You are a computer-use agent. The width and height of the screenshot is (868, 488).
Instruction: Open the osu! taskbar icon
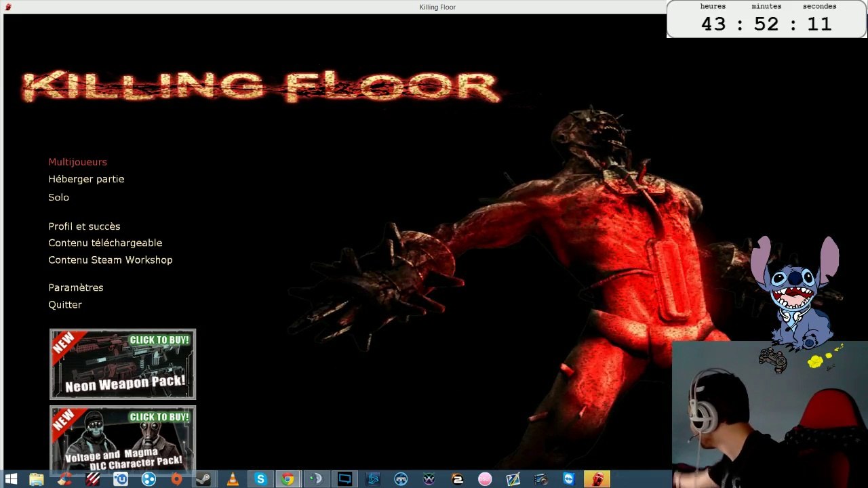pos(484,479)
